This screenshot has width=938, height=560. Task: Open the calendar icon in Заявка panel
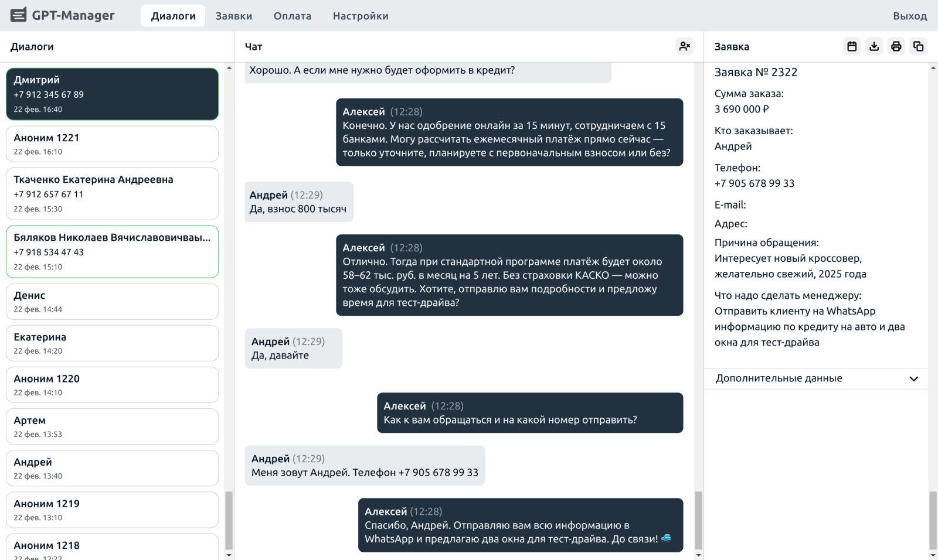(x=852, y=46)
